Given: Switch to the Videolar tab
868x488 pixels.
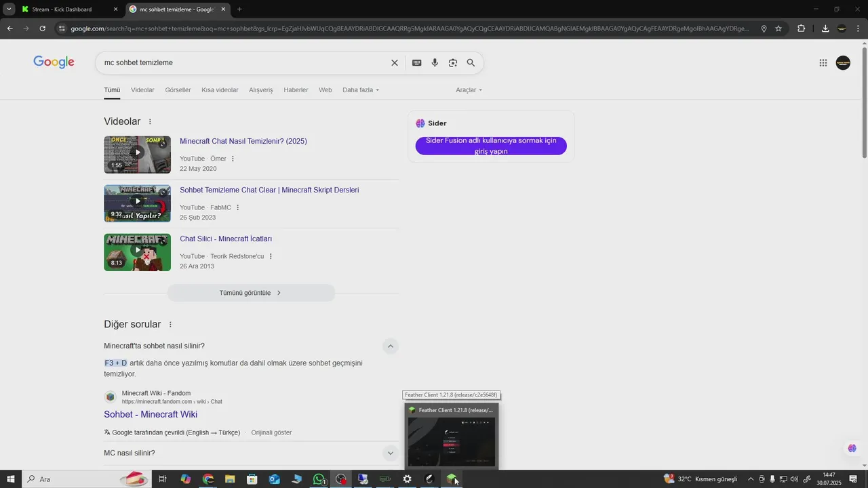Looking at the screenshot, I should pyautogui.click(x=142, y=90).
